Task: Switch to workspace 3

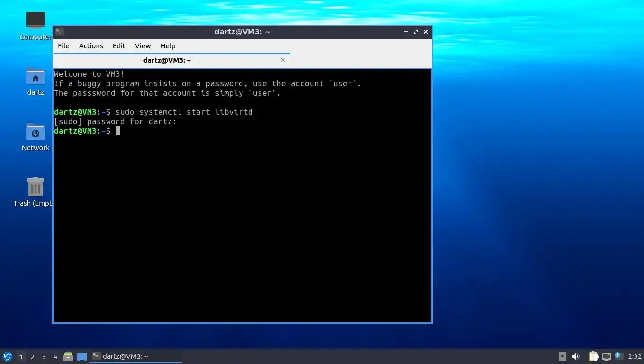Action: (x=44, y=357)
